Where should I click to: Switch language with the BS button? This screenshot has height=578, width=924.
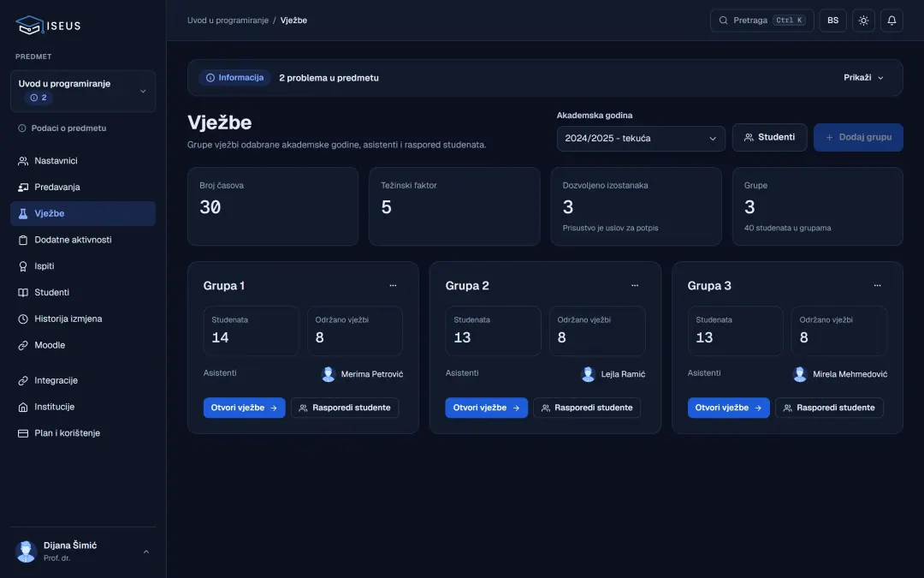click(832, 20)
